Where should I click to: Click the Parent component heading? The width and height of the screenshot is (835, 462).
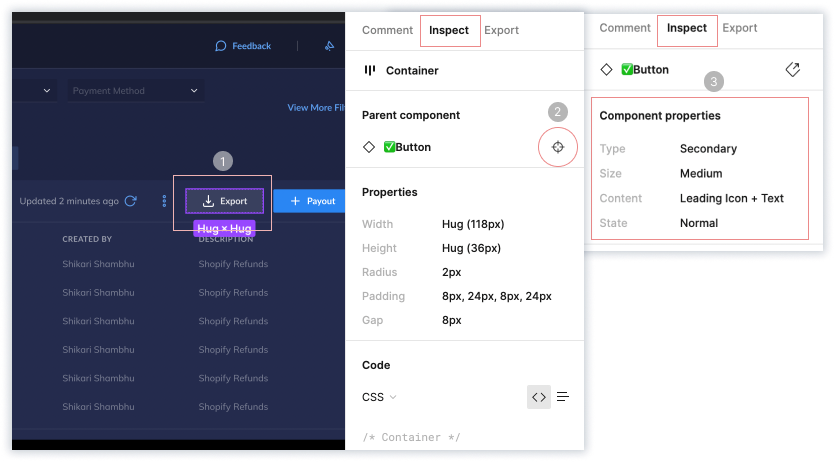[x=411, y=115]
